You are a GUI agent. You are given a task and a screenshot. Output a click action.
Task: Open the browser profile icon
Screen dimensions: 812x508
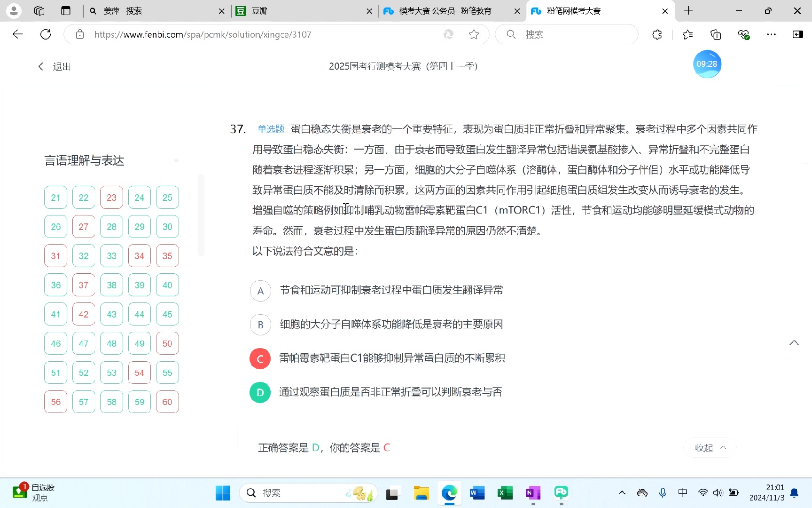(14, 11)
